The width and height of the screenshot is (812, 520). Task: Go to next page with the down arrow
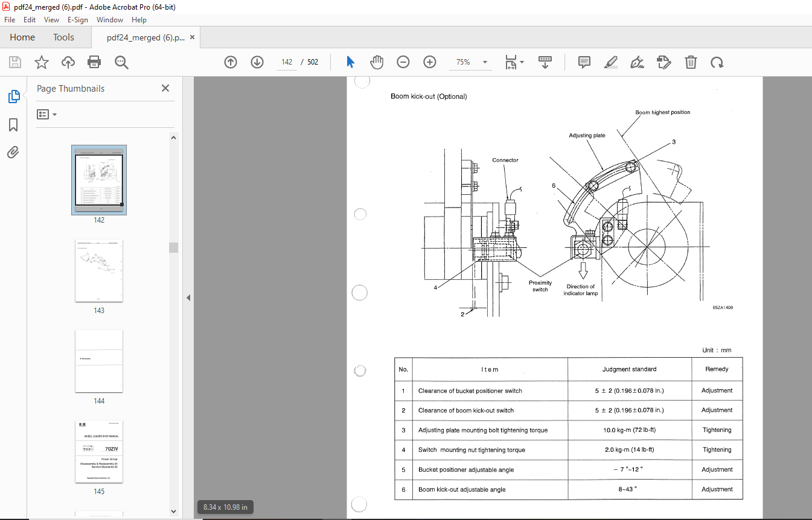tap(257, 62)
